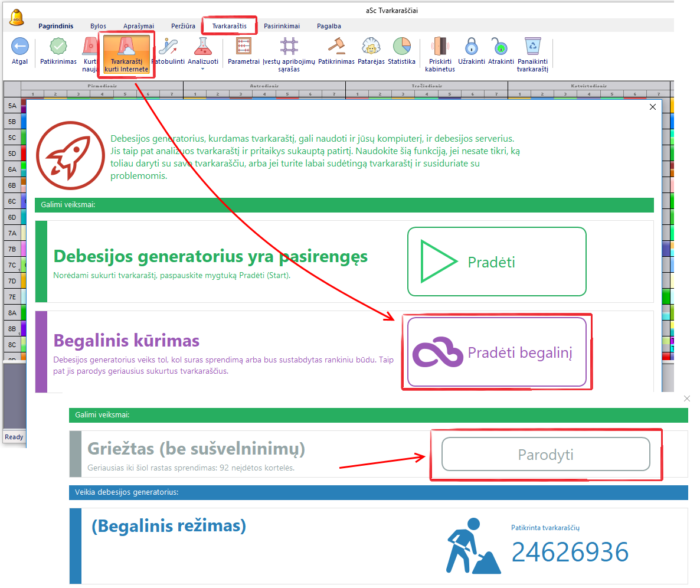Open the Tvarkaraštis ribbon tab
This screenshot has width=700, height=588.
(x=230, y=26)
